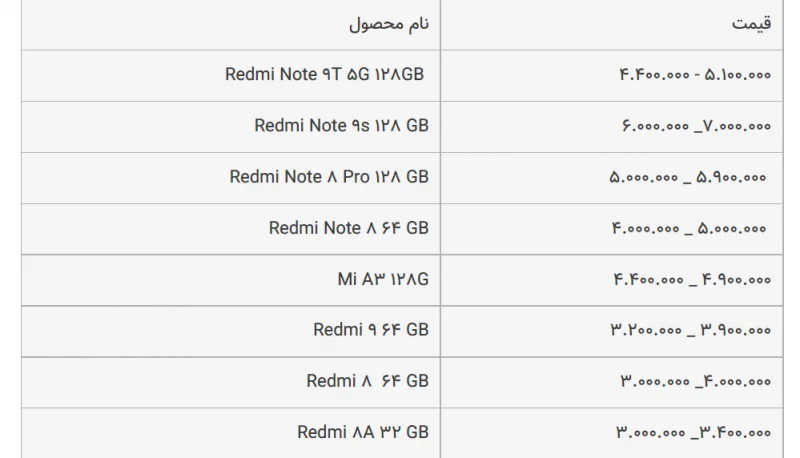
Task: Click the price for Redmi 8 64 GB
Action: (696, 381)
